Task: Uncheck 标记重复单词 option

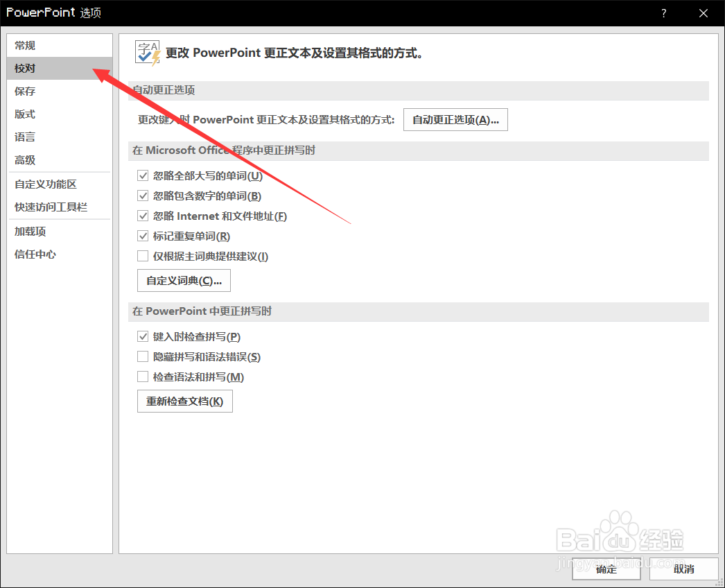Action: (x=143, y=236)
